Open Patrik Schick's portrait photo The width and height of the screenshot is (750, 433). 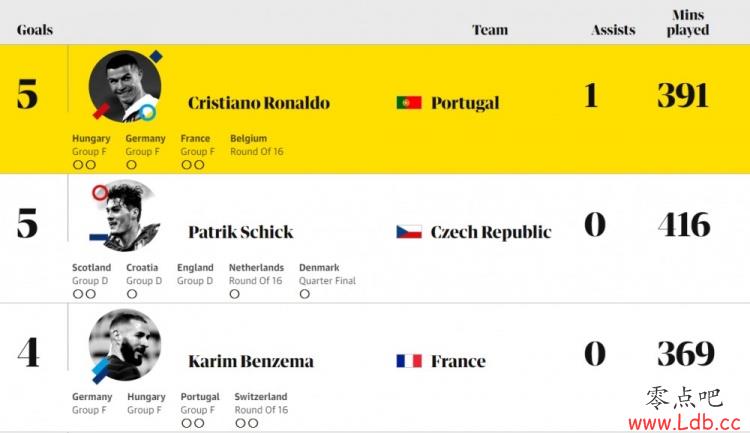[125, 216]
